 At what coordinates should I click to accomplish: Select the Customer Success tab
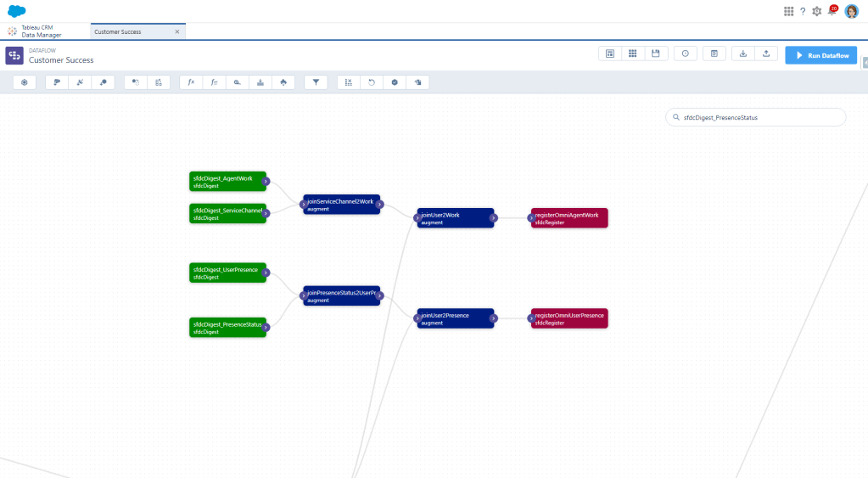(x=127, y=31)
